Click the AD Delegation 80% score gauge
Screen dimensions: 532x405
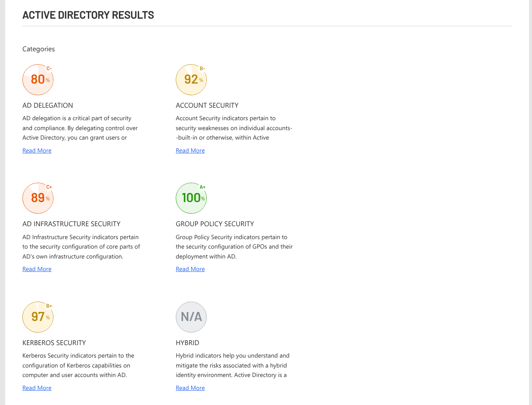(38, 80)
